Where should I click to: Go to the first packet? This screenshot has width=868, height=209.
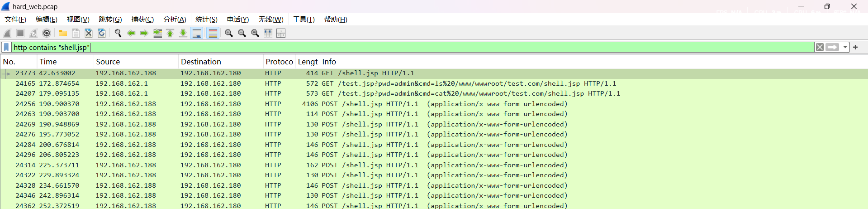point(170,33)
